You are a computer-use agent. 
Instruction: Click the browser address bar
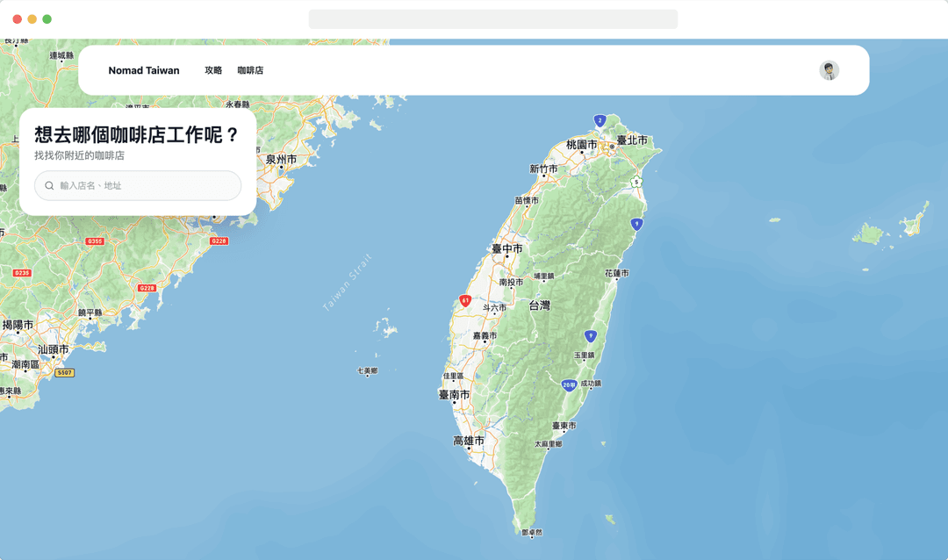pyautogui.click(x=492, y=19)
